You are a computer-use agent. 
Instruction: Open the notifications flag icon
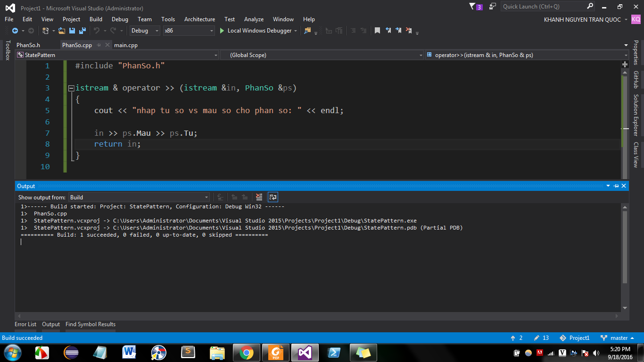tap(473, 7)
